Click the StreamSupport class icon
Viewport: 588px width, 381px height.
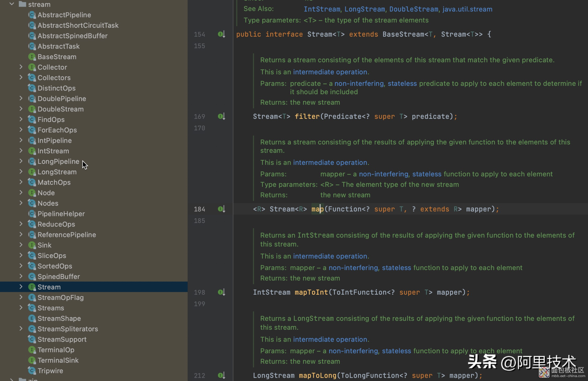click(32, 339)
